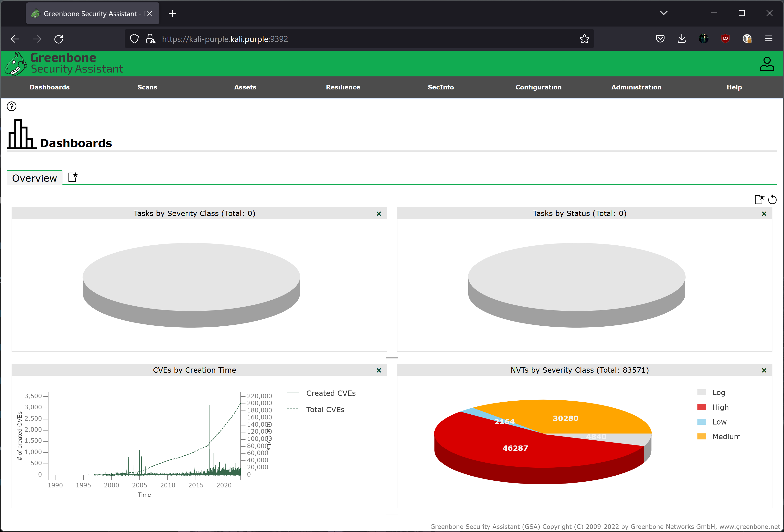
Task: Remove CVEs by Creation Time chart
Action: pyautogui.click(x=379, y=370)
